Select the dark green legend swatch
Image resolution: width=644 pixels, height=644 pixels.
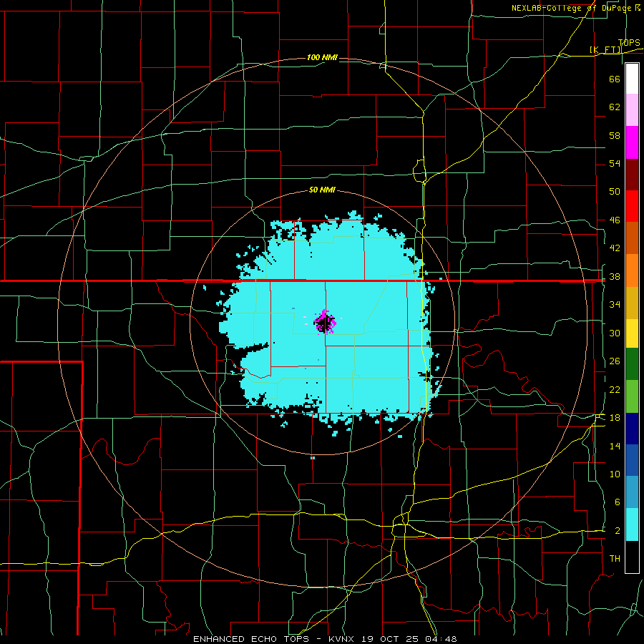(x=632, y=364)
